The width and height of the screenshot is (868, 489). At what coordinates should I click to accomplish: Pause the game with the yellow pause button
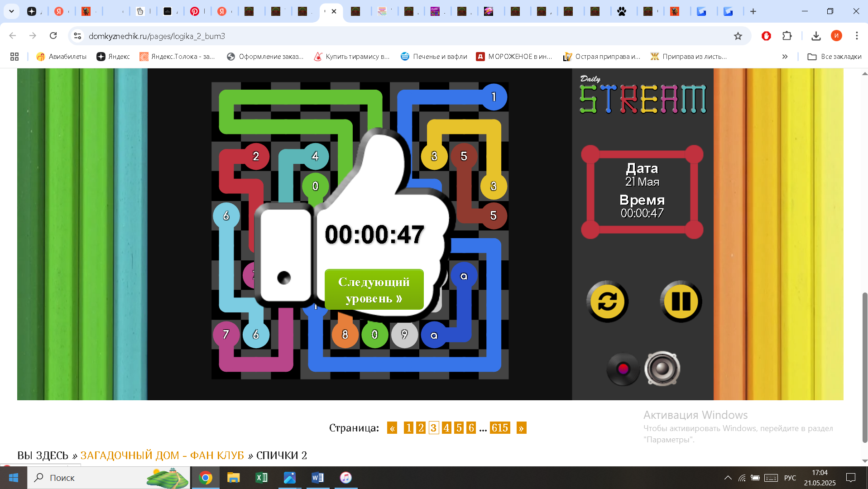click(x=681, y=302)
